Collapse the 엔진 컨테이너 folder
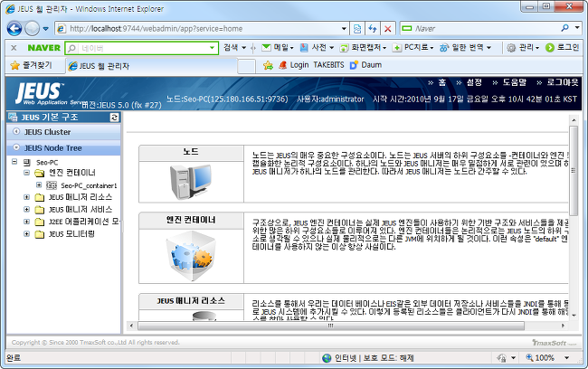588x369 pixels. click(x=26, y=173)
